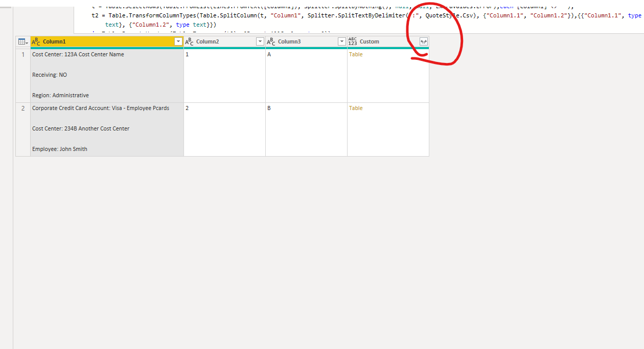Open the Table link in row 2
This screenshot has width=644, height=349.
(x=356, y=108)
